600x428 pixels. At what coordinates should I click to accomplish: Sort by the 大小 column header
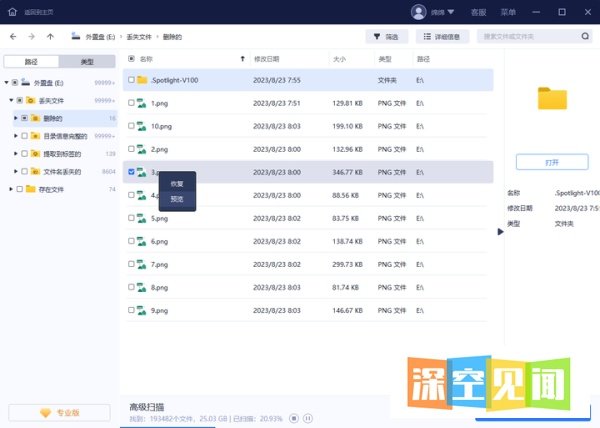[x=339, y=59]
